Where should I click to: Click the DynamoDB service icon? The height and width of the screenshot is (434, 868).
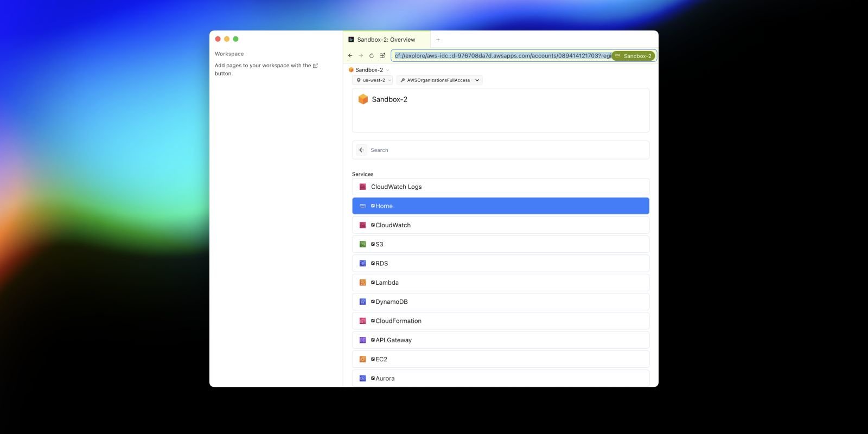click(363, 302)
